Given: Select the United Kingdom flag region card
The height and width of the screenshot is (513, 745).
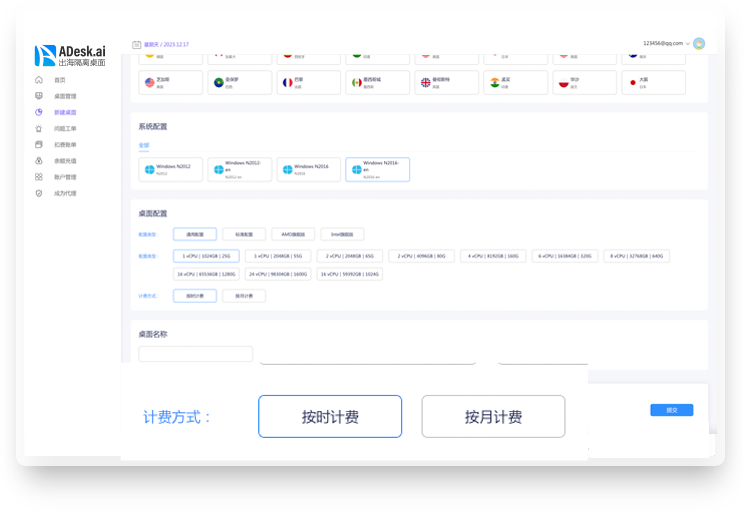Looking at the screenshot, I should click(x=447, y=83).
